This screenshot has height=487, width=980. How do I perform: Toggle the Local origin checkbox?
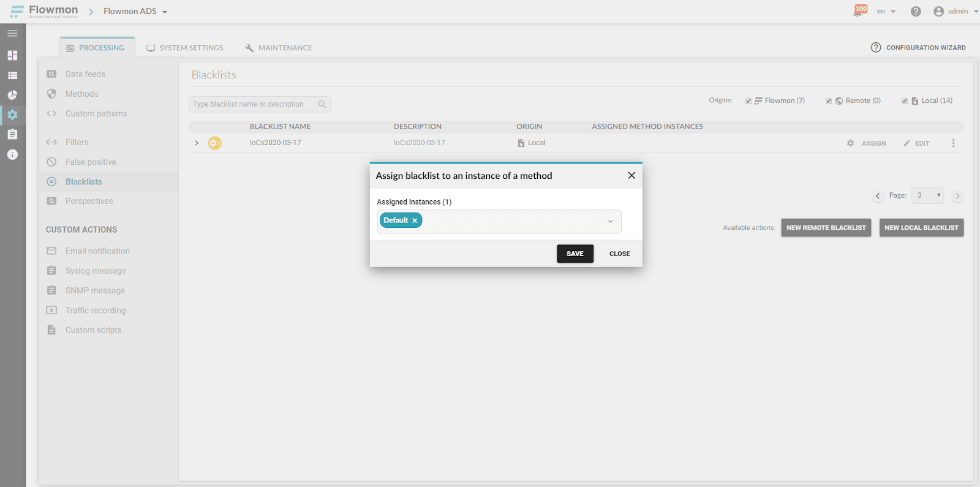point(905,101)
